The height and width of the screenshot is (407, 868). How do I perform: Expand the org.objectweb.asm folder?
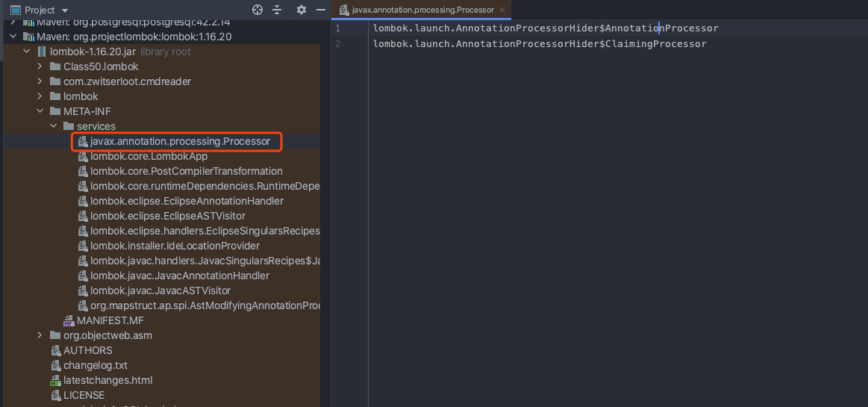(x=40, y=335)
